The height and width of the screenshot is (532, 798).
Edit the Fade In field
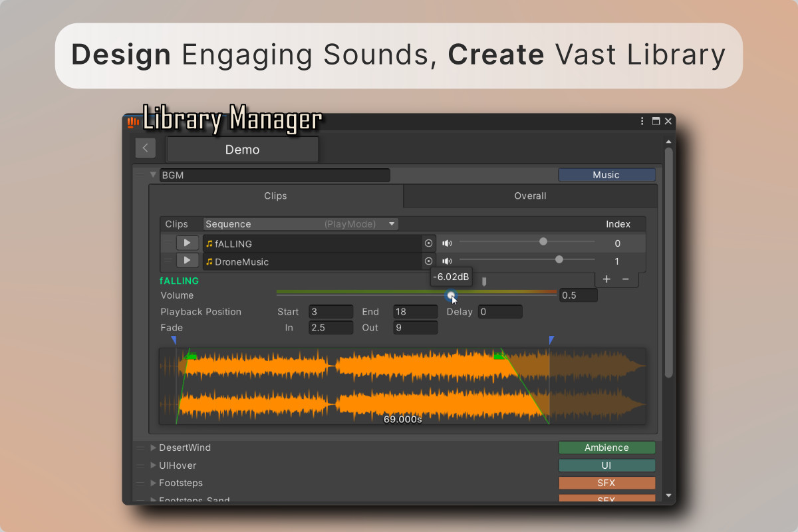click(x=331, y=328)
